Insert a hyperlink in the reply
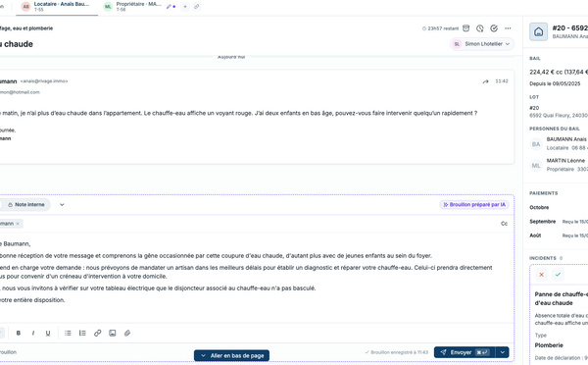 click(97, 333)
